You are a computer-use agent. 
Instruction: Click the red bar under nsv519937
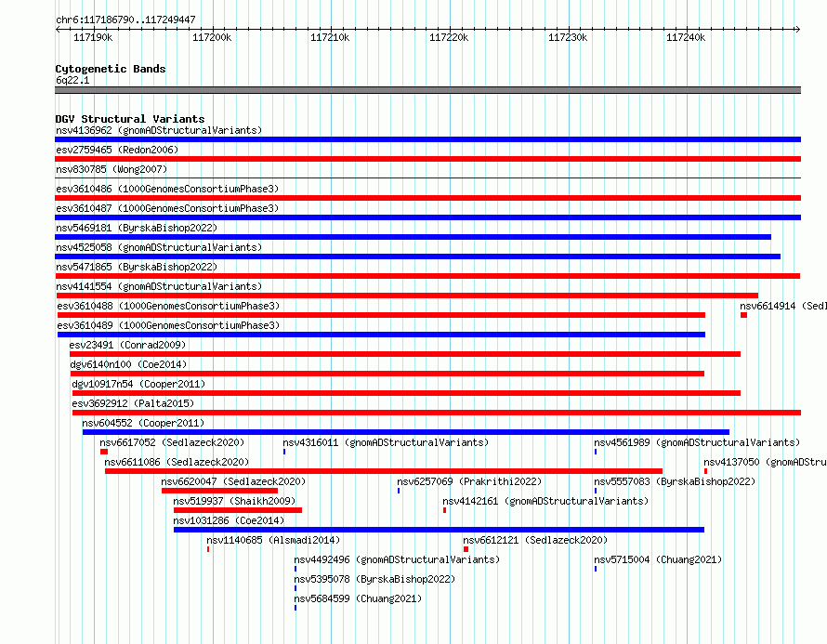[237, 510]
